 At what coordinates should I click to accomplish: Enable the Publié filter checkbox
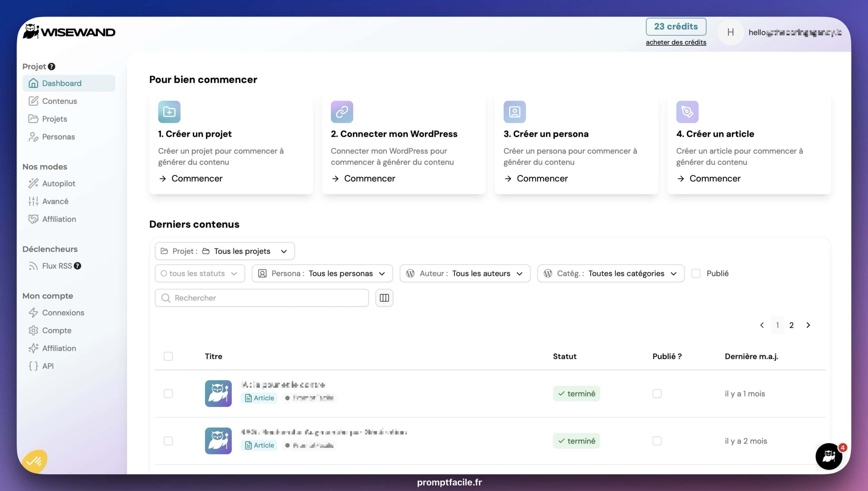click(696, 273)
